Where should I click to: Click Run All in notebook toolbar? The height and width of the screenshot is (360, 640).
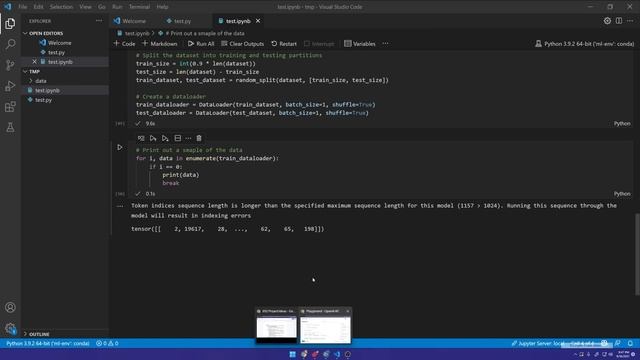[x=201, y=44]
